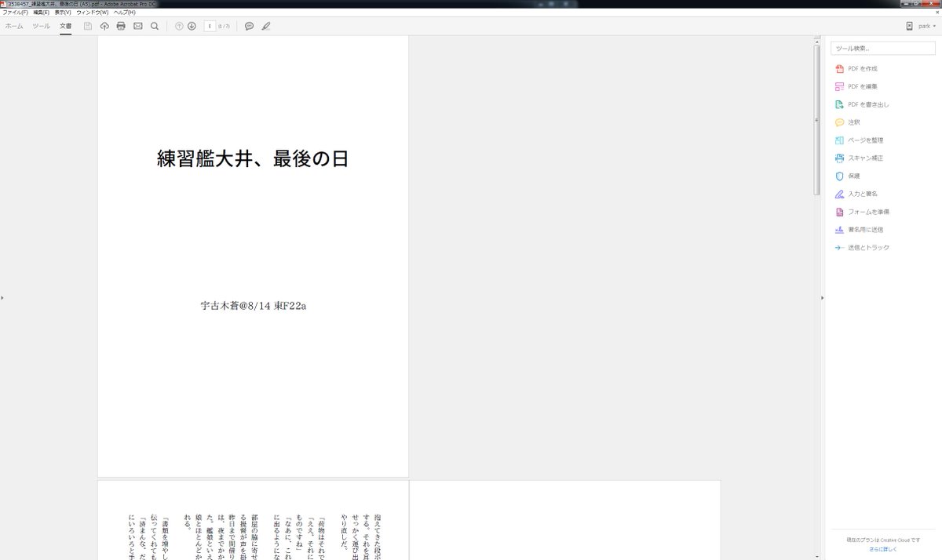This screenshot has height=560, width=942.
Task: Open the comment bubble icon in the toolbar
Action: pyautogui.click(x=249, y=26)
